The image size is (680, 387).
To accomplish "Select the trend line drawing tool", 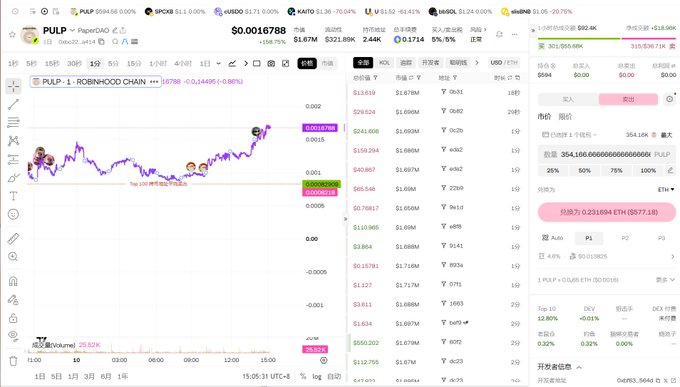I will (x=13, y=104).
